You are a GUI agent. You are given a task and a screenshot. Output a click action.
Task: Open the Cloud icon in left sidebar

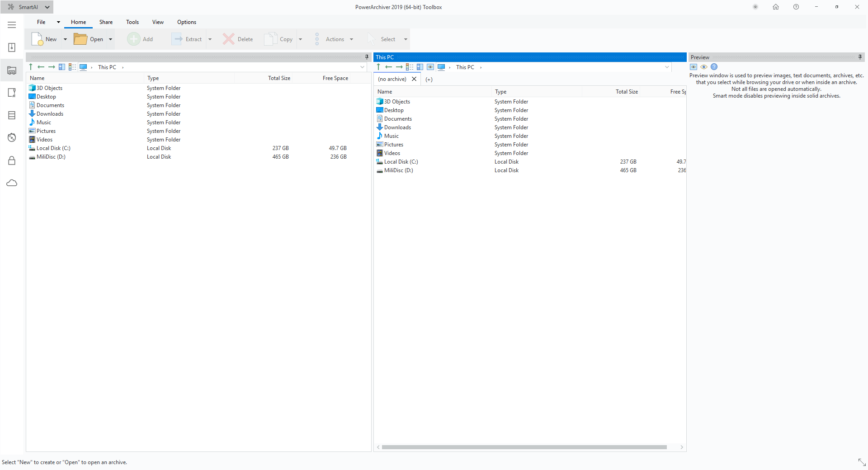(12, 183)
